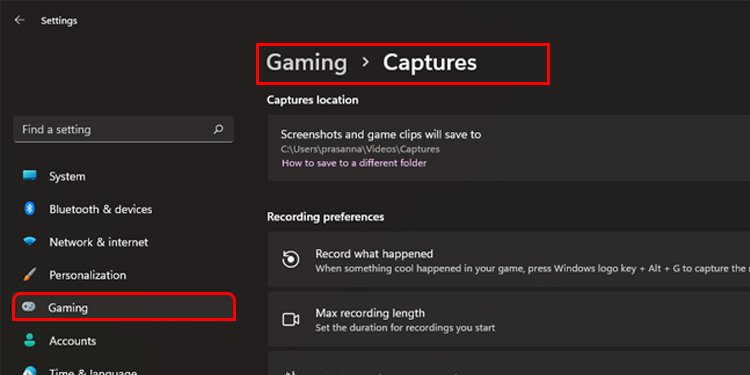Screen dimensions: 750x375
Task: Click the Record what happened replay icon
Action: pyautogui.click(x=290, y=260)
